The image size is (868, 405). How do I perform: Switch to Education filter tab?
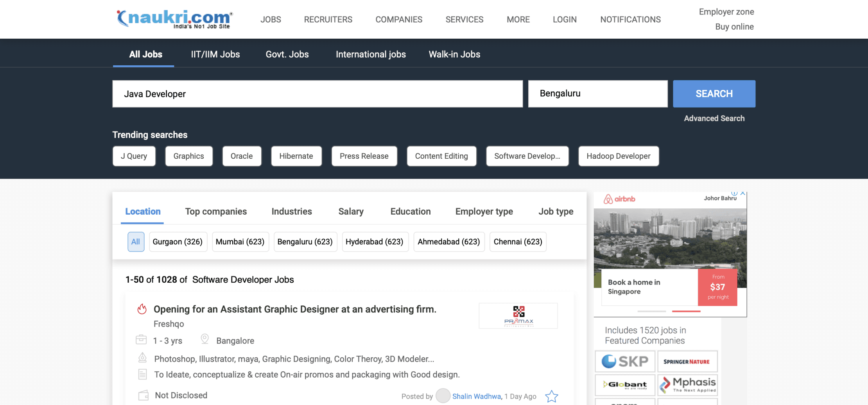point(411,211)
